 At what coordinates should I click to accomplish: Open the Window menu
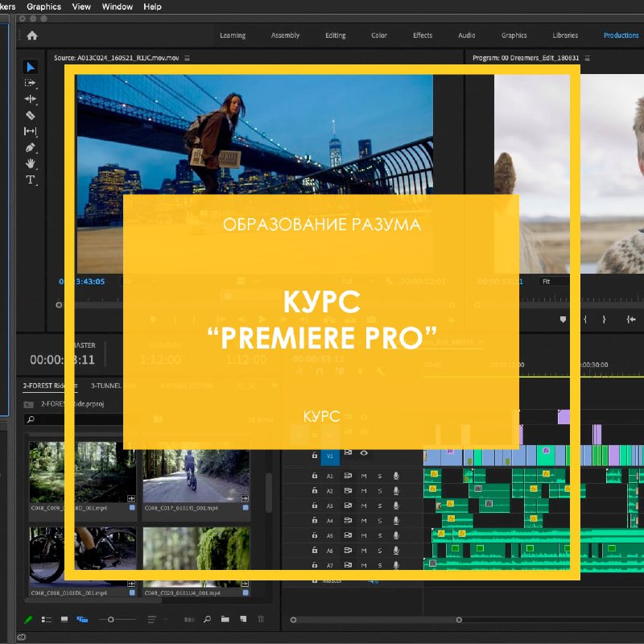tap(118, 6)
